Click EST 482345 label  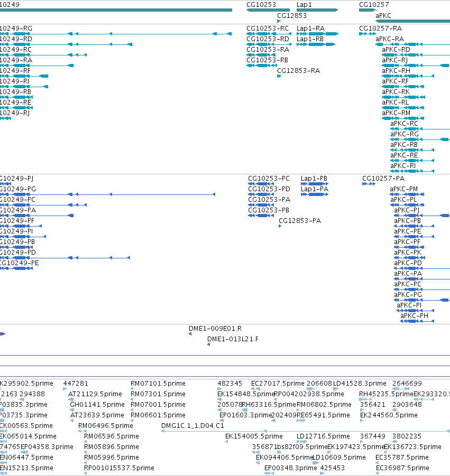click(229, 384)
